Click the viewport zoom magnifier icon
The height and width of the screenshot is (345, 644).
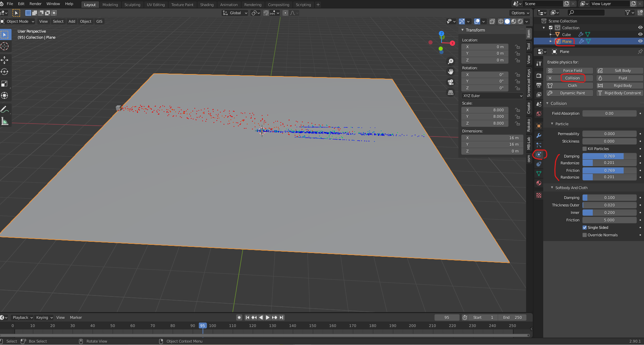[451, 61]
